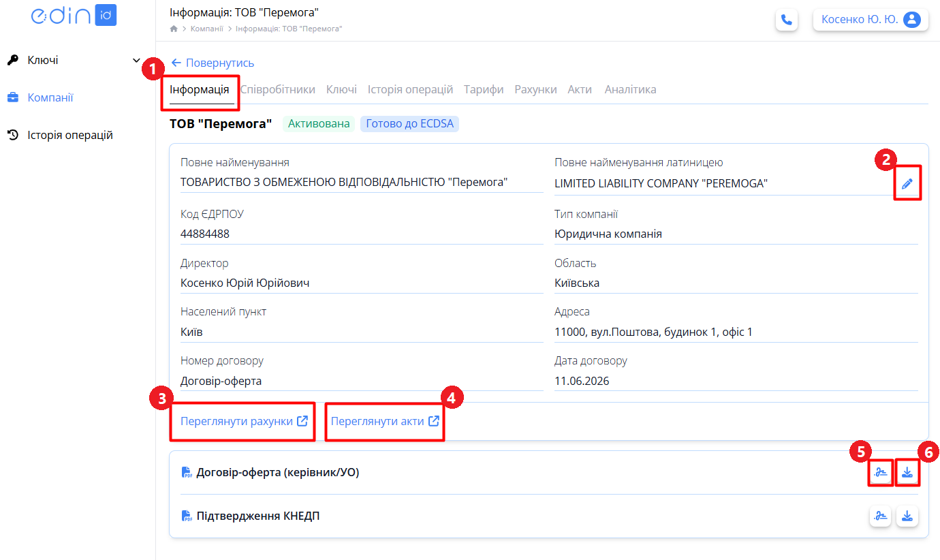Screen dimensions: 940x560
Task: Click the EDIN ID logo
Action: pos(74,16)
